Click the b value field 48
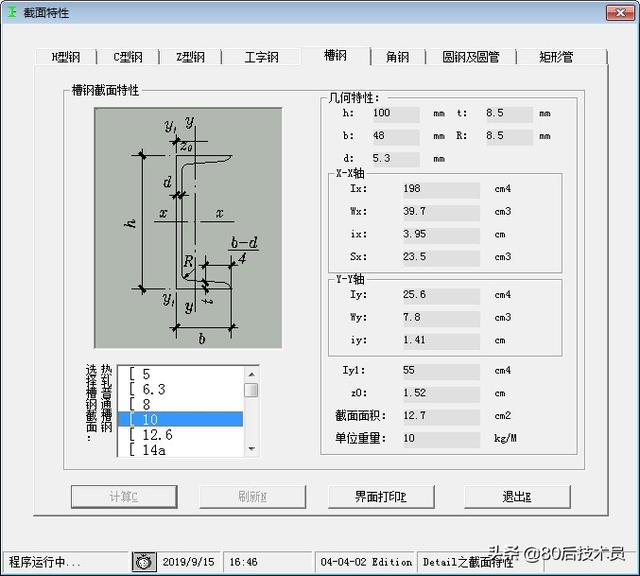Viewport: 640px width, 576px height. 395,136
